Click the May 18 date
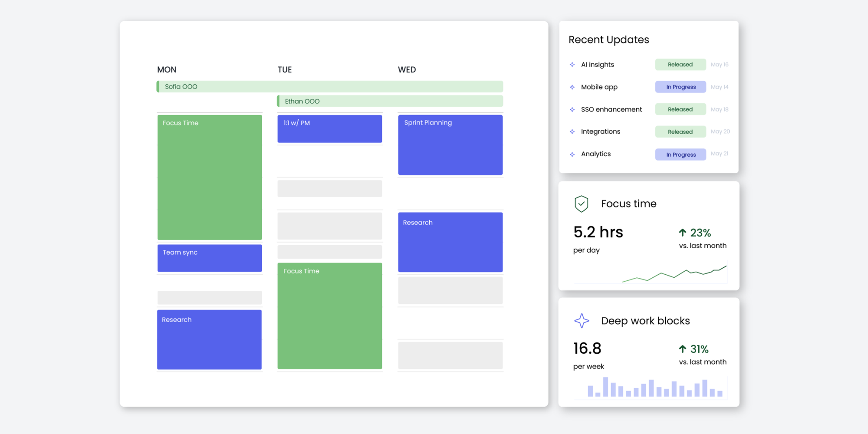This screenshot has width=868, height=434. pyautogui.click(x=720, y=109)
